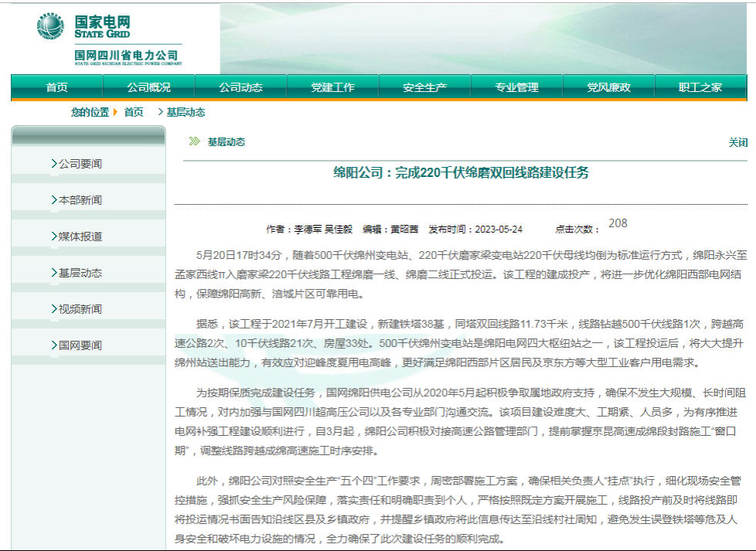Open the 安全生产 menu item

tap(424, 87)
